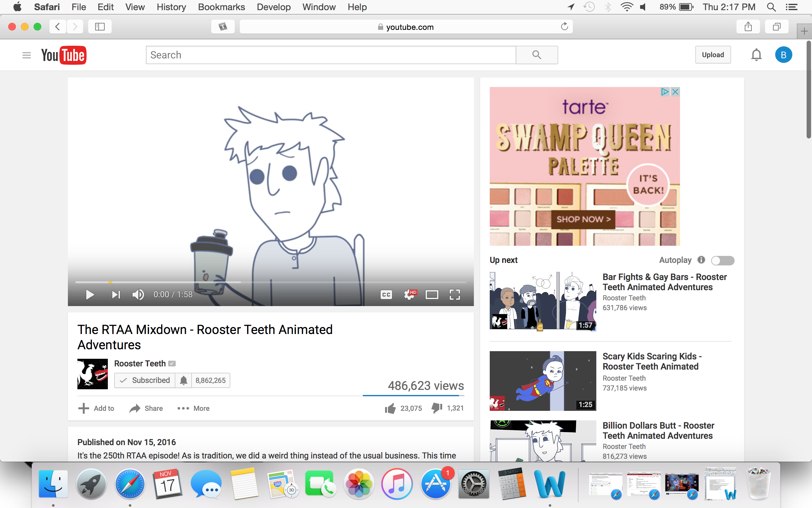
Task: Open Billion Dollars Butt video title
Action: 658,431
